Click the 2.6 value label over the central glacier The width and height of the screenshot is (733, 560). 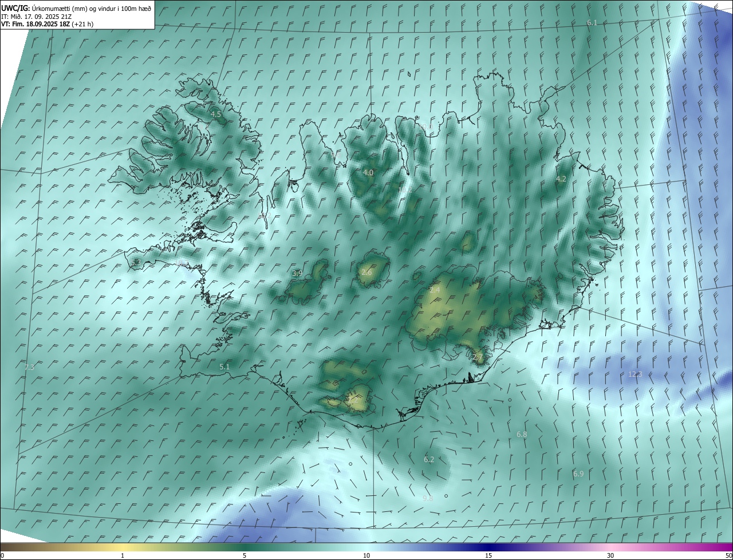(x=366, y=271)
